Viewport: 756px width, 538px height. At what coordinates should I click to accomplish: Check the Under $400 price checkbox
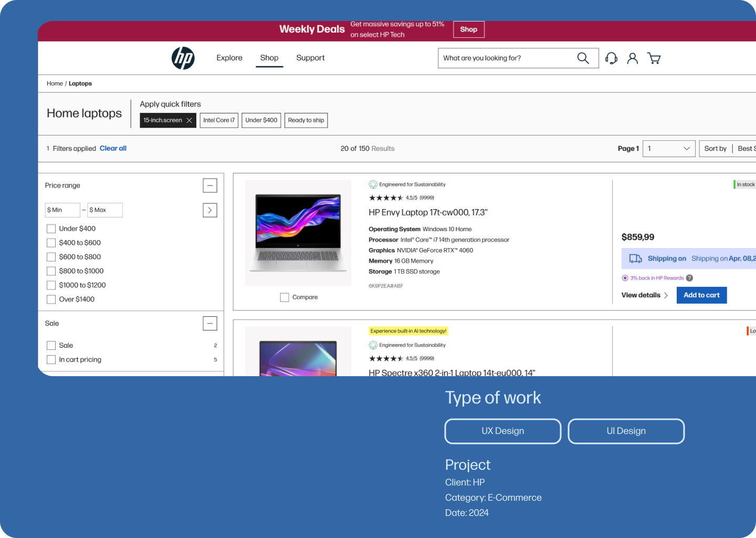pos(51,229)
